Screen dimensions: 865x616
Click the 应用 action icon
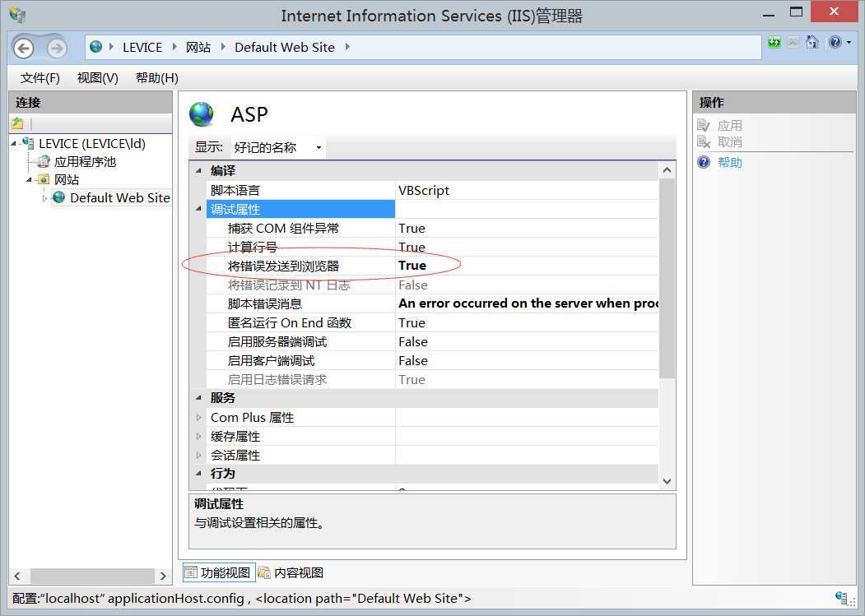[x=704, y=125]
